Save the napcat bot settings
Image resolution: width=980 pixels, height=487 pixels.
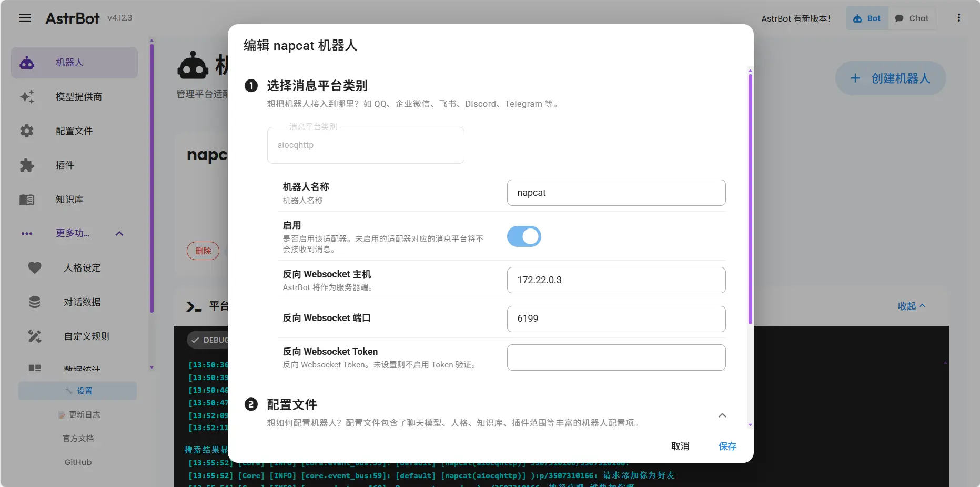(727, 446)
